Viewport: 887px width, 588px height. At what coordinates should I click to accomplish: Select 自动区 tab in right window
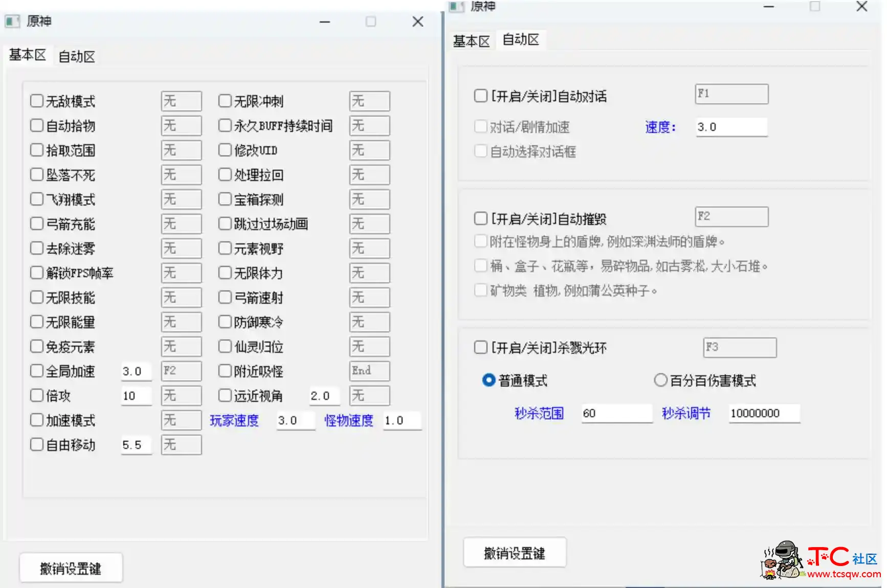coord(521,39)
